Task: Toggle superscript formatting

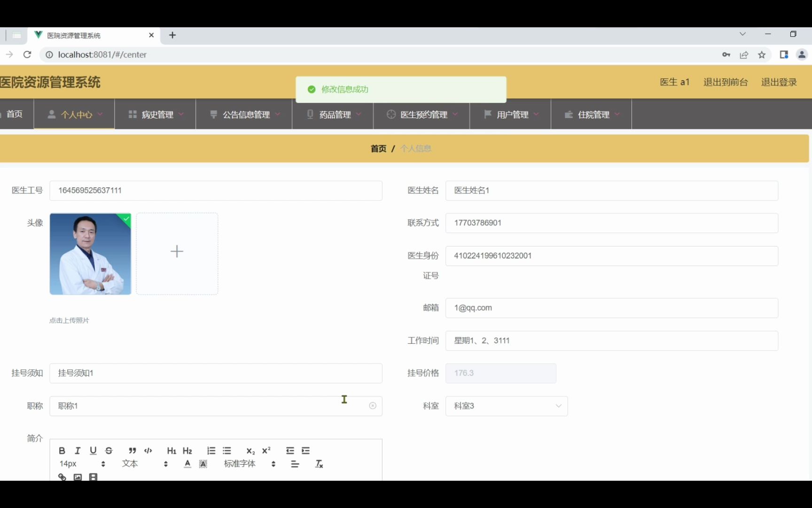Action: (x=266, y=450)
